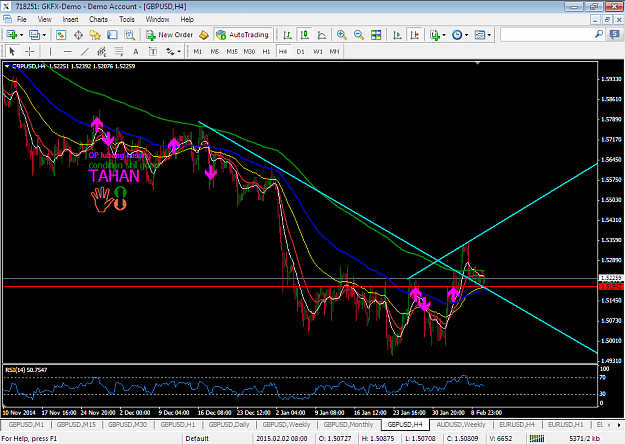625x444 pixels.
Task: Open the Navigator star-folder icon
Action: 95,35
